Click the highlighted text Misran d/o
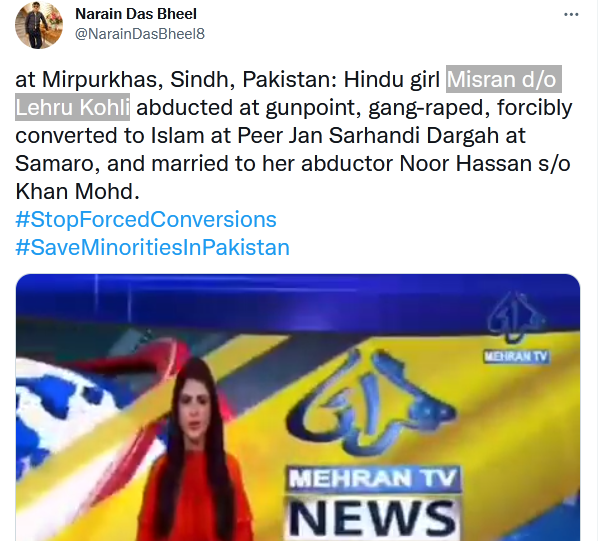 (x=504, y=79)
